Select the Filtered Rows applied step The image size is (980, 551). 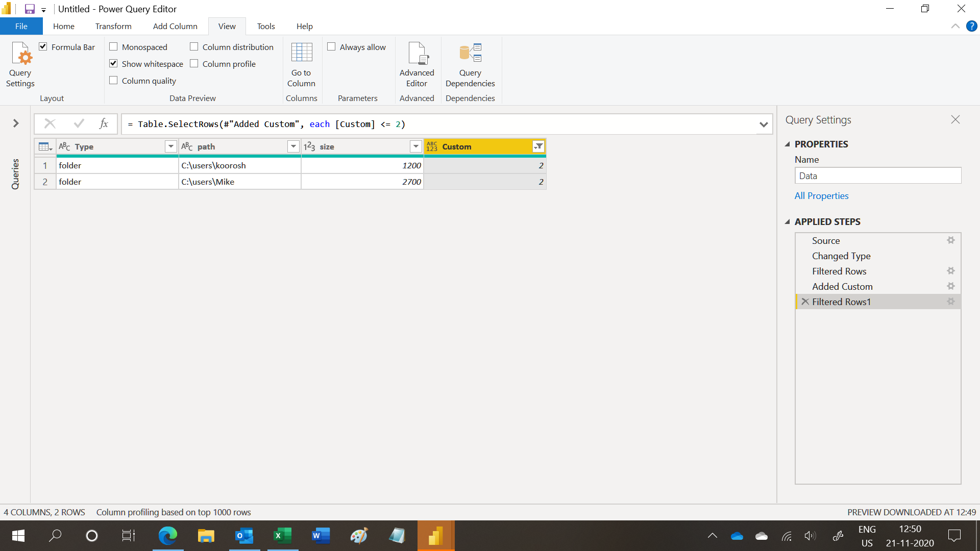(877, 271)
